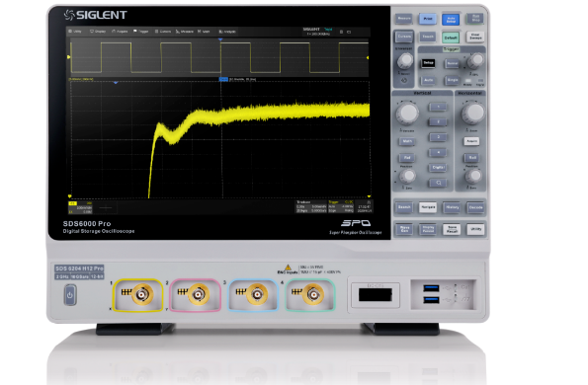The width and height of the screenshot is (588, 385).
Task: Click the green channel 4 BNC input connector
Action: (x=312, y=295)
